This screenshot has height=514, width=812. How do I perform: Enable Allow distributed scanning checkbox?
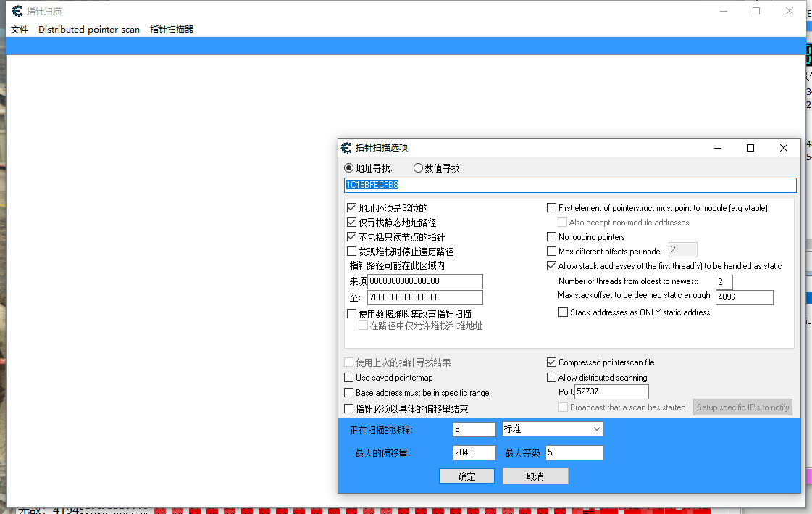(x=551, y=377)
